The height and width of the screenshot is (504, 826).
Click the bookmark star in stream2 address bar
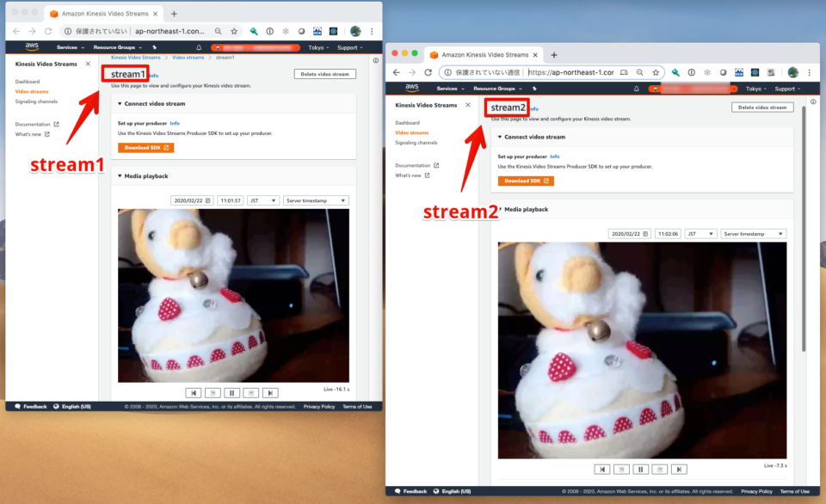(656, 73)
